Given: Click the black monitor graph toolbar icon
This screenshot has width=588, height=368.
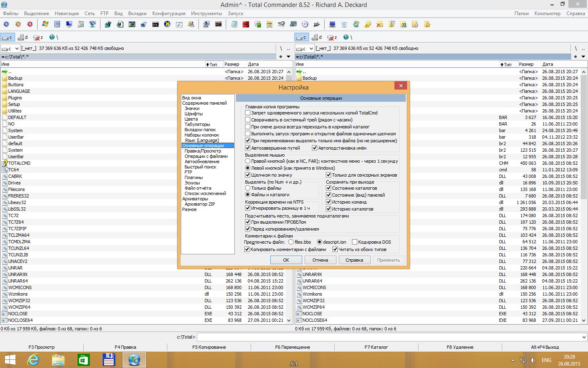Looking at the screenshot, I should [218, 25].
